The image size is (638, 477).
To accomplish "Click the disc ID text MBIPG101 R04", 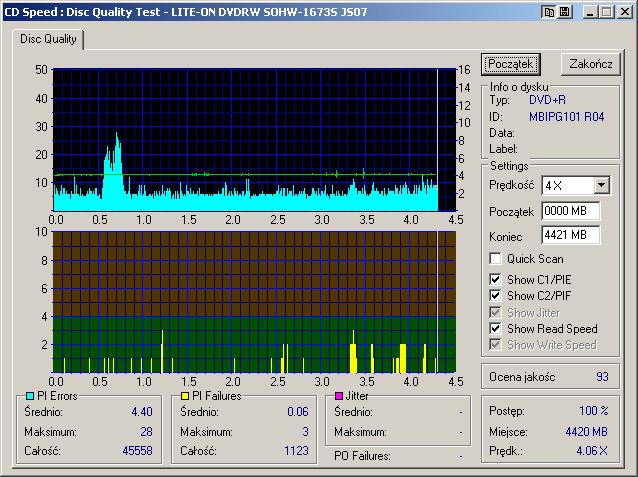I will pos(566,117).
